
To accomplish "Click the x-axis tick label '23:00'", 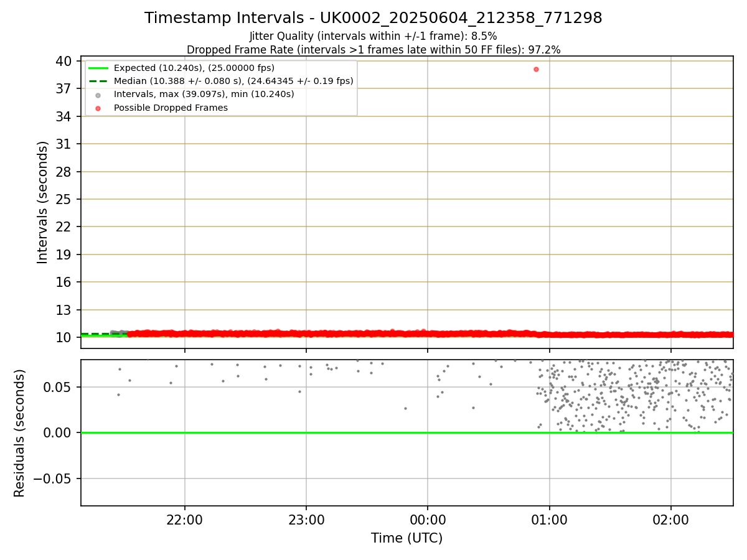I will [x=306, y=519].
